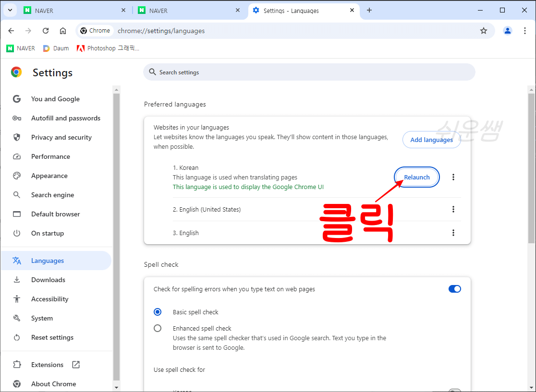
Task: Open more options for English (United States)
Action: (453, 209)
